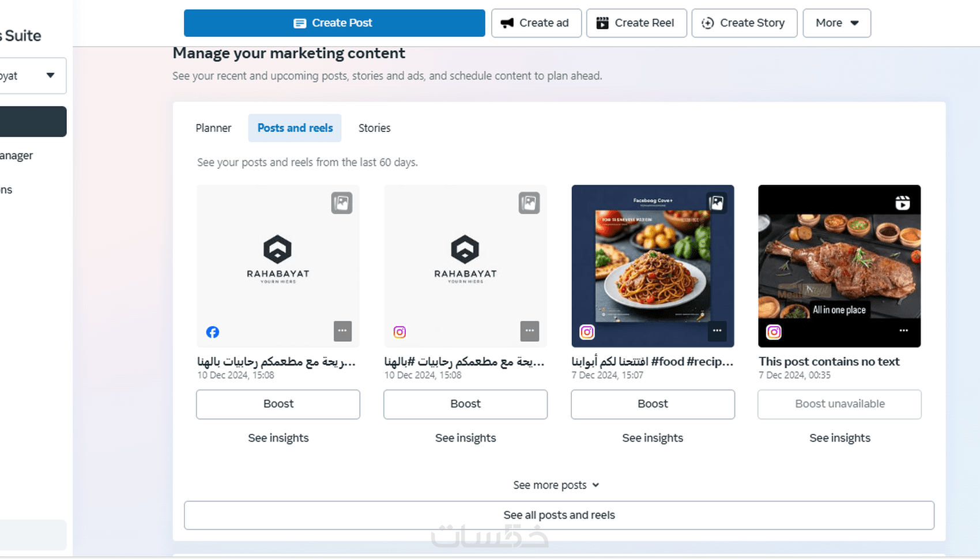The image size is (980, 559).
Task: Open the spaghetti dish post thumbnail
Action: [x=653, y=265]
